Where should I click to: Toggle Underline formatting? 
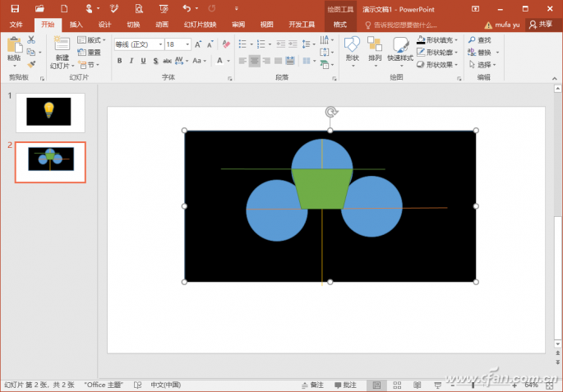144,61
